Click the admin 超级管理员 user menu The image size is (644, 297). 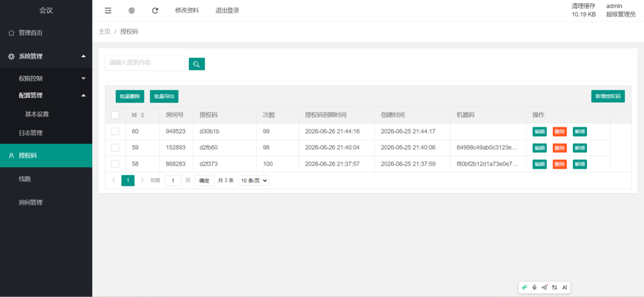[x=621, y=10]
